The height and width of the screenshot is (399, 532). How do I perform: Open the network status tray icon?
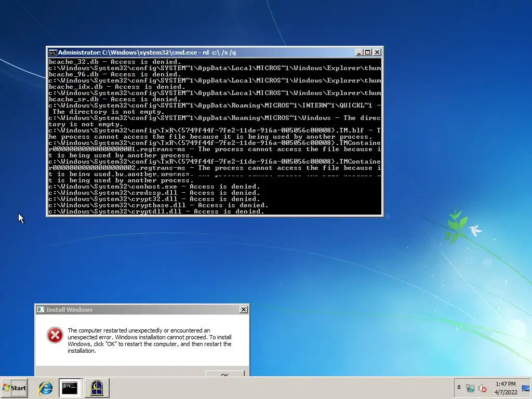(470, 388)
